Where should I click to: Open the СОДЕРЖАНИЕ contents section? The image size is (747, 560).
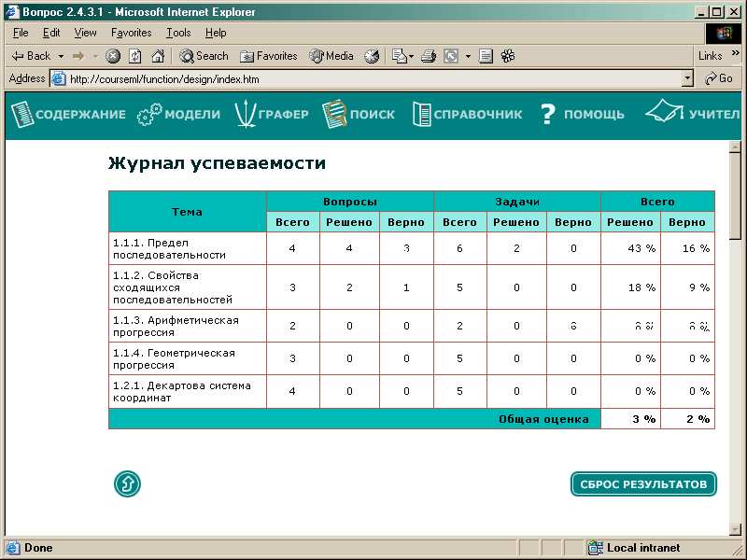68,115
